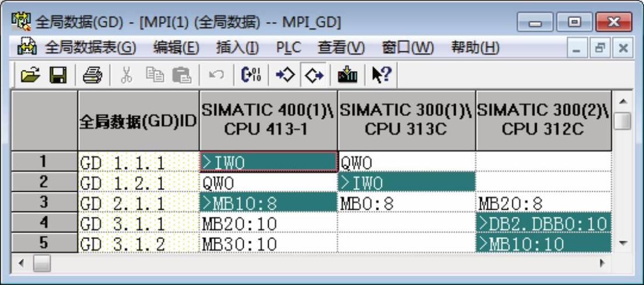The image size is (644, 285).
Task: Paste clipboard into the table
Action: click(182, 75)
